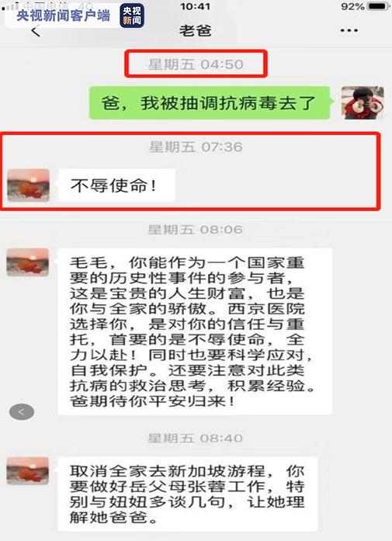Screen dimensions: 392x541
Task: Select the 不辱使命！ message bubble
Action: [116, 186]
